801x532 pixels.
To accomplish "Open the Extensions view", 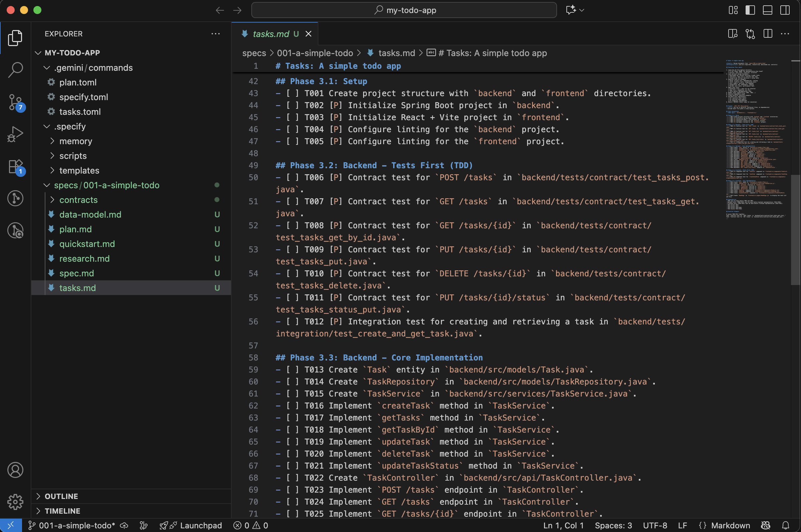I will (15, 167).
